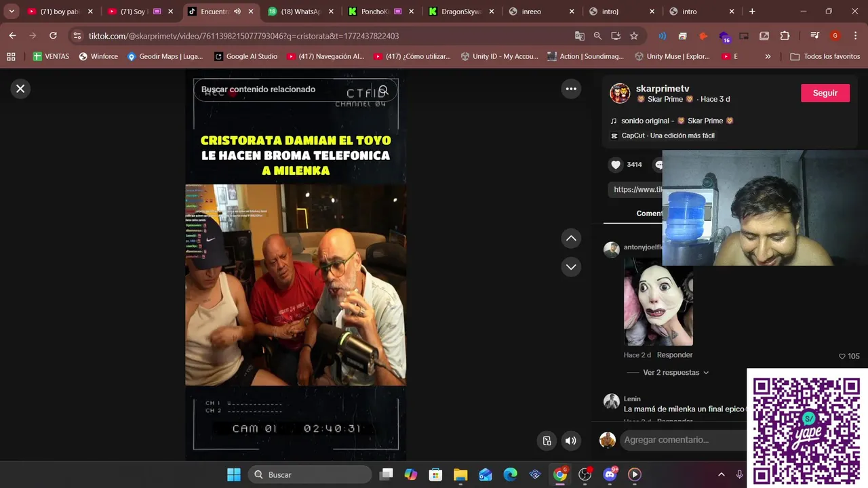
Task: Go back to previous page
Action: (12, 36)
